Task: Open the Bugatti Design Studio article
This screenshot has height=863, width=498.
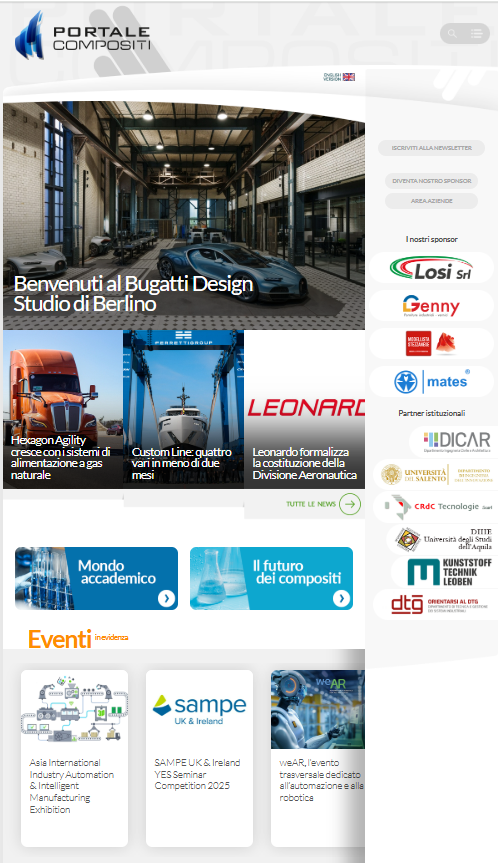Action: click(184, 215)
